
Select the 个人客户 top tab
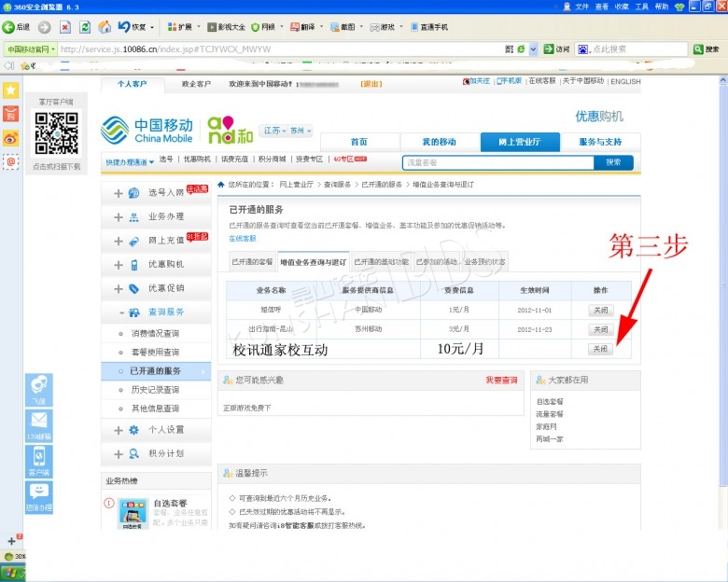[x=133, y=84]
